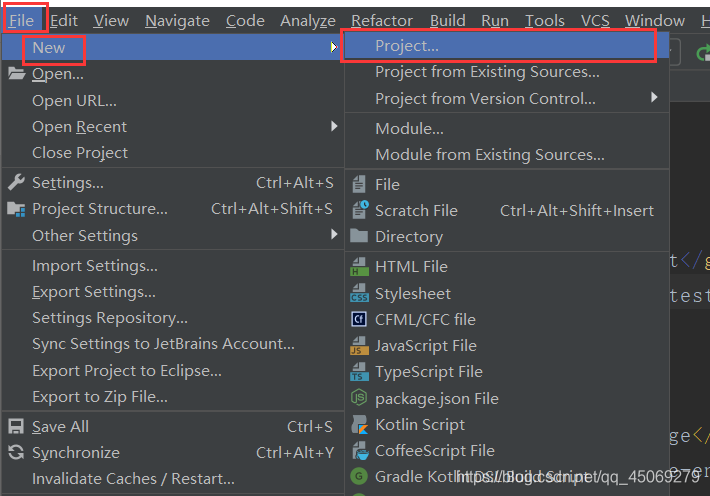Click the Synchronize refresh icon
The image size is (710, 496).
(x=16, y=452)
